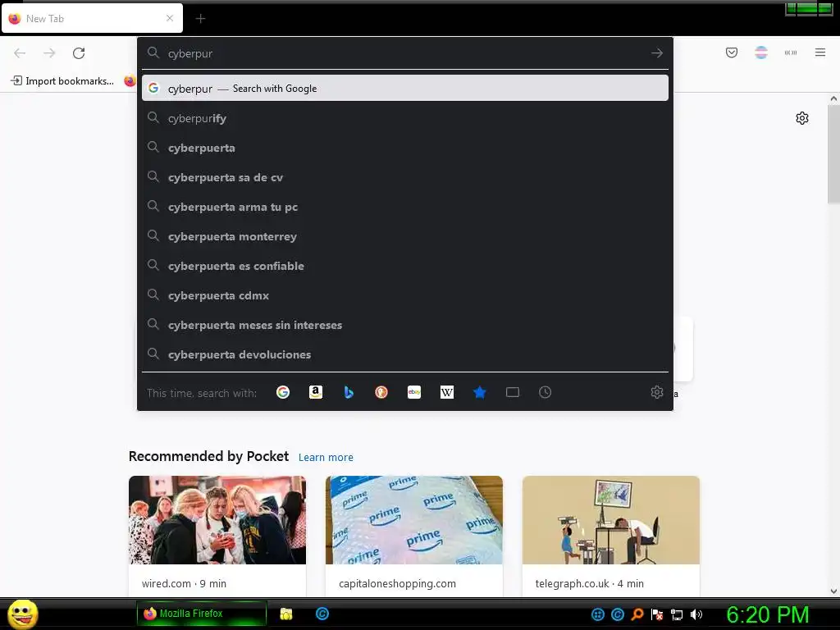The height and width of the screenshot is (630, 840).
Task: Pick cyberpuerta arma tu pc suggestion
Action: (x=405, y=207)
